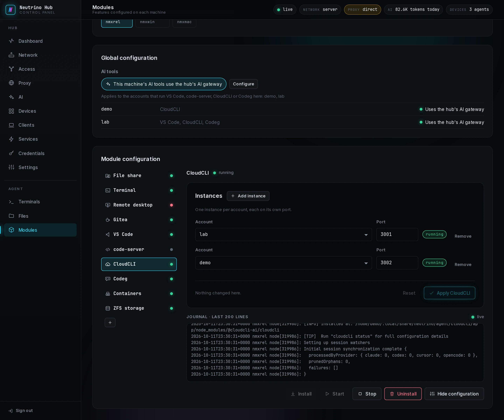The height and width of the screenshot is (420, 504).
Task: Open the agent Files page
Action: [x=40, y=216]
